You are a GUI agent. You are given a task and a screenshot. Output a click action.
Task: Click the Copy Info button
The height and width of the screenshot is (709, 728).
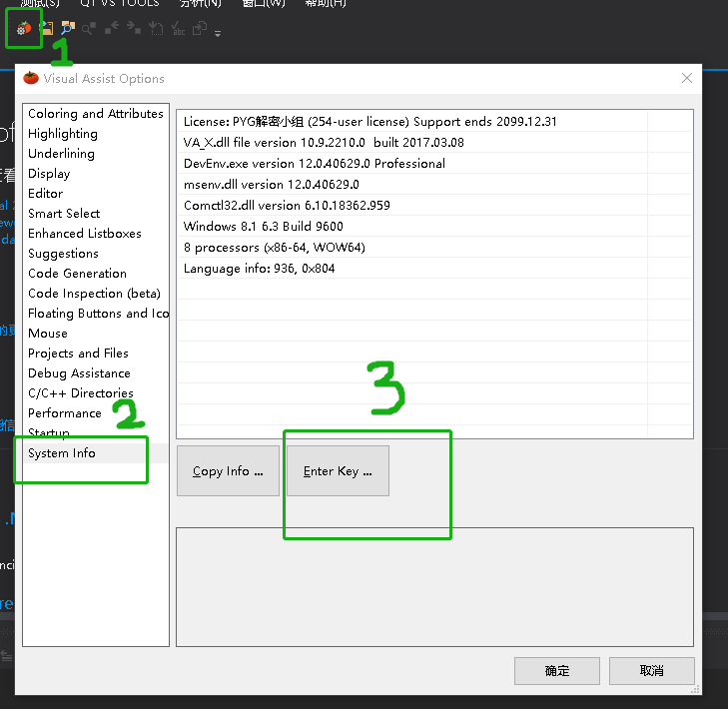pyautogui.click(x=228, y=470)
